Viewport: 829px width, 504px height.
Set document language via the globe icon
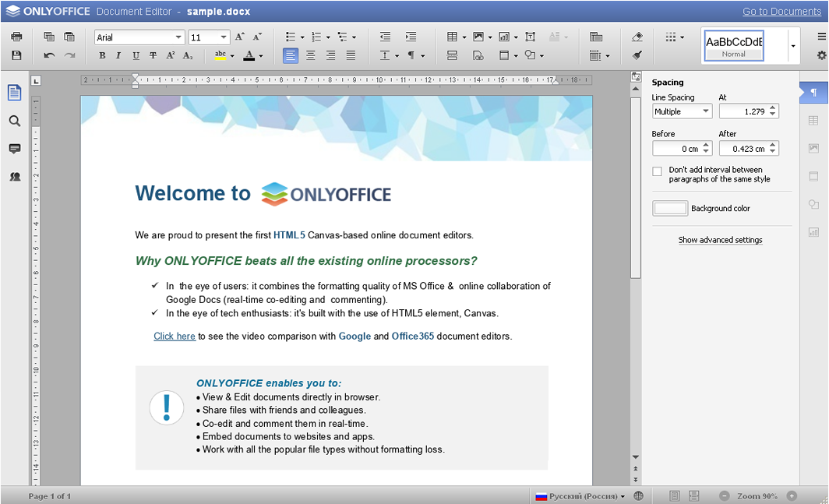[639, 496]
